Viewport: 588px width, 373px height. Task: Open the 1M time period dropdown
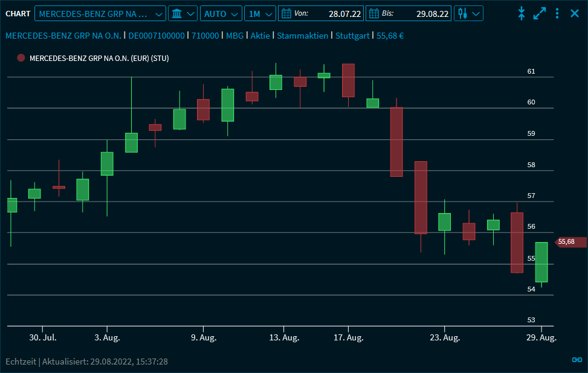pyautogui.click(x=261, y=13)
